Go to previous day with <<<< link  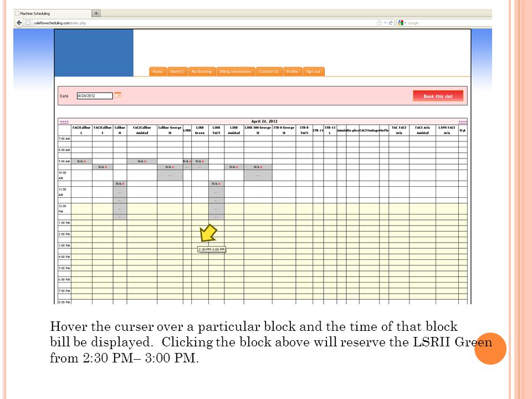[x=64, y=121]
